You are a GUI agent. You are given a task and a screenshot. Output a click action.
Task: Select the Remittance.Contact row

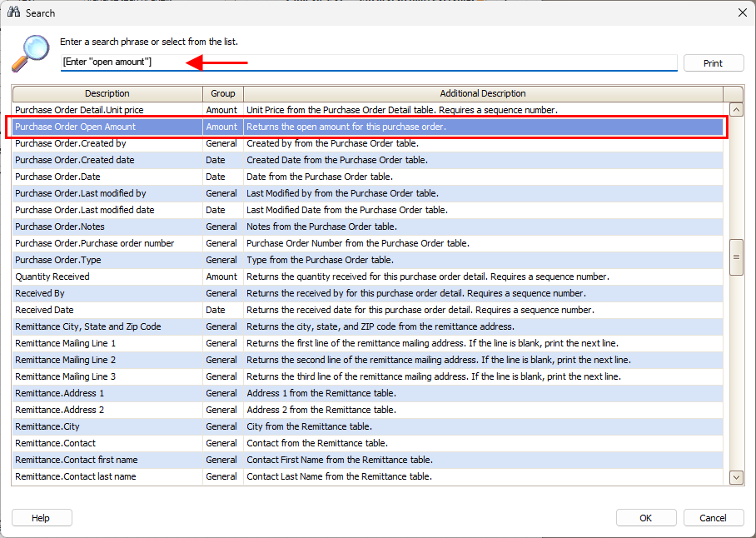tap(368, 443)
